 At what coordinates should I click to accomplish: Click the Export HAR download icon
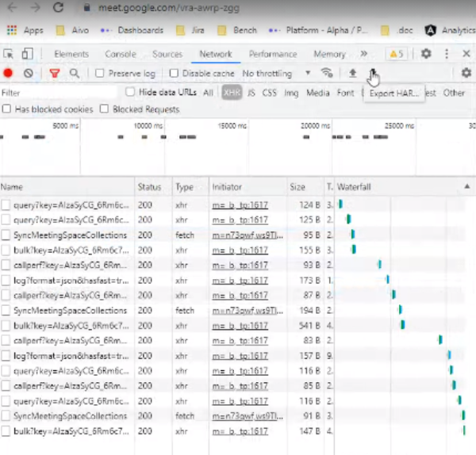(373, 73)
